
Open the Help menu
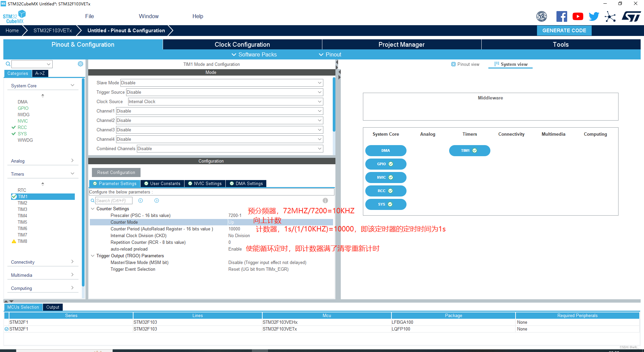click(198, 16)
